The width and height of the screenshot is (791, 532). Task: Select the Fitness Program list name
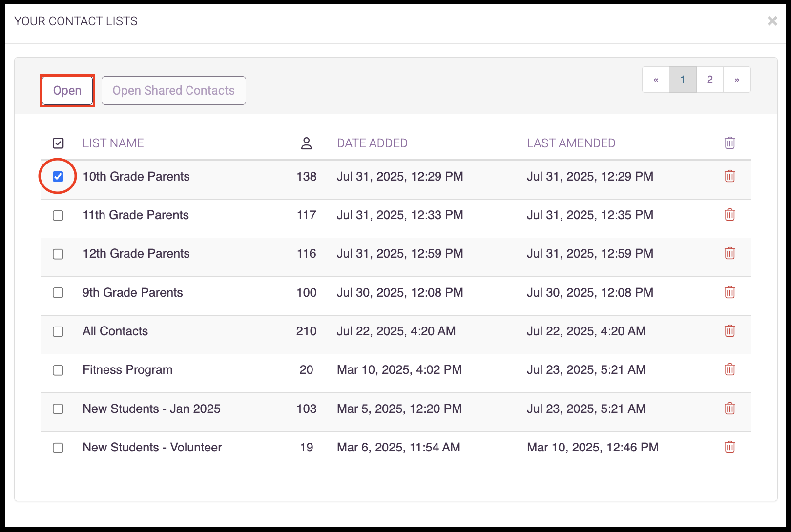click(x=127, y=370)
